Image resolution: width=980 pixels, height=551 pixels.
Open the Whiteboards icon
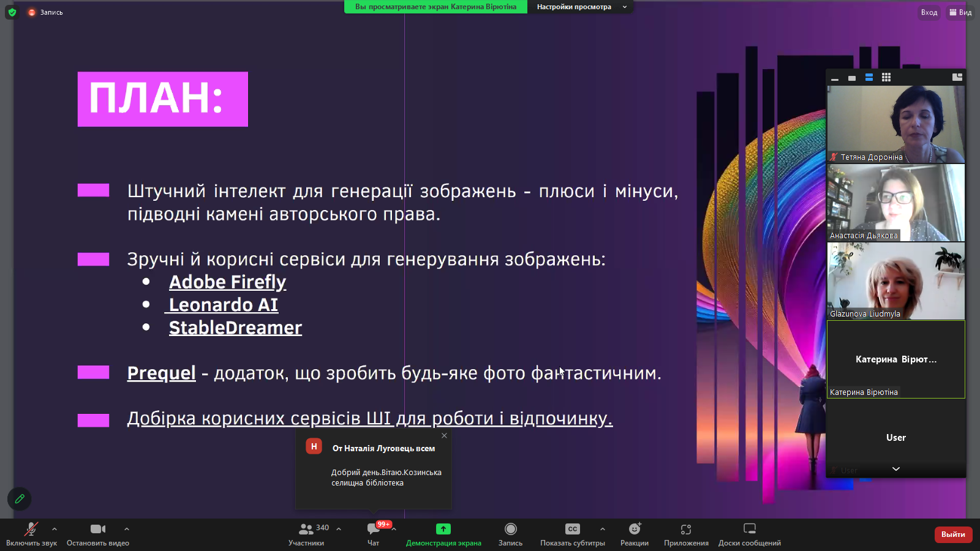[749, 529]
